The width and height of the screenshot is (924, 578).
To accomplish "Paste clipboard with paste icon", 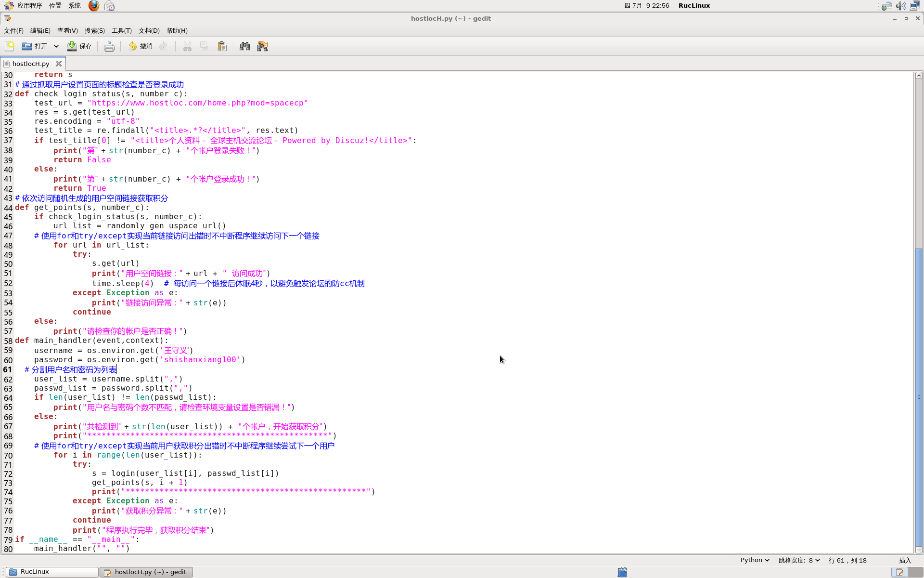I will 222,46.
